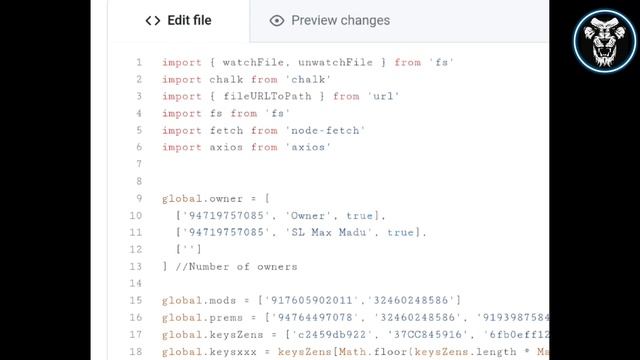Open the Preview changes tab

click(330, 20)
